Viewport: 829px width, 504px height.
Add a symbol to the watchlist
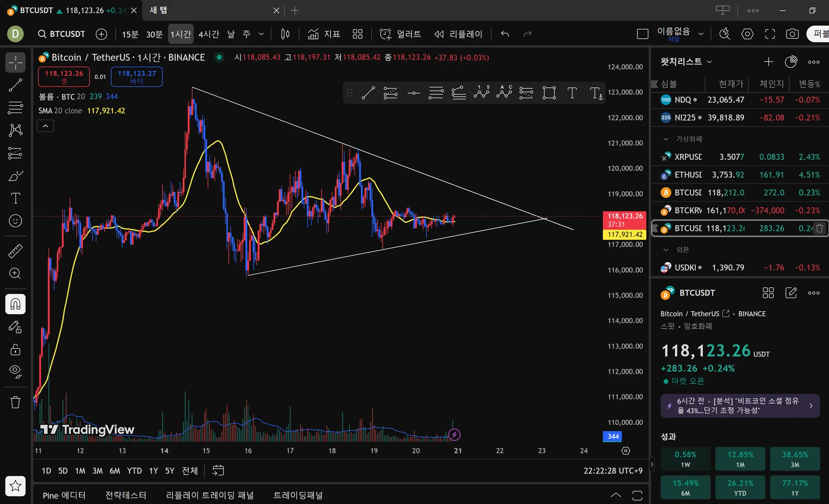[768, 62]
